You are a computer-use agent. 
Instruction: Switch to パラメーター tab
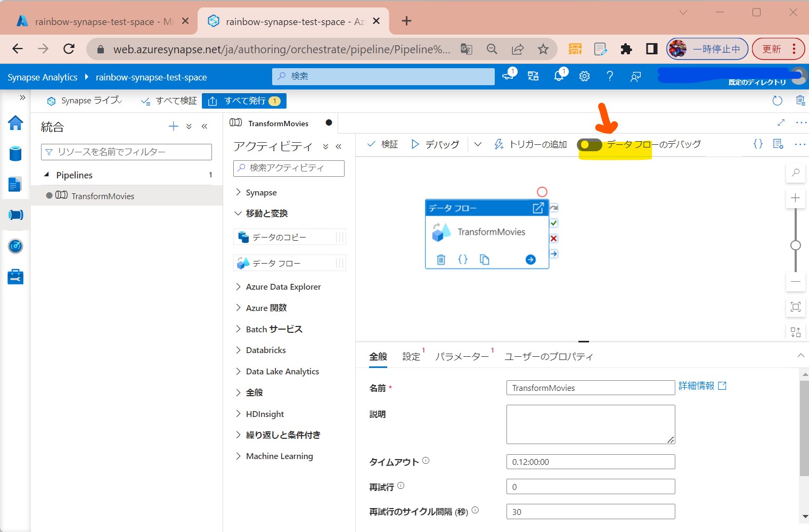click(462, 356)
